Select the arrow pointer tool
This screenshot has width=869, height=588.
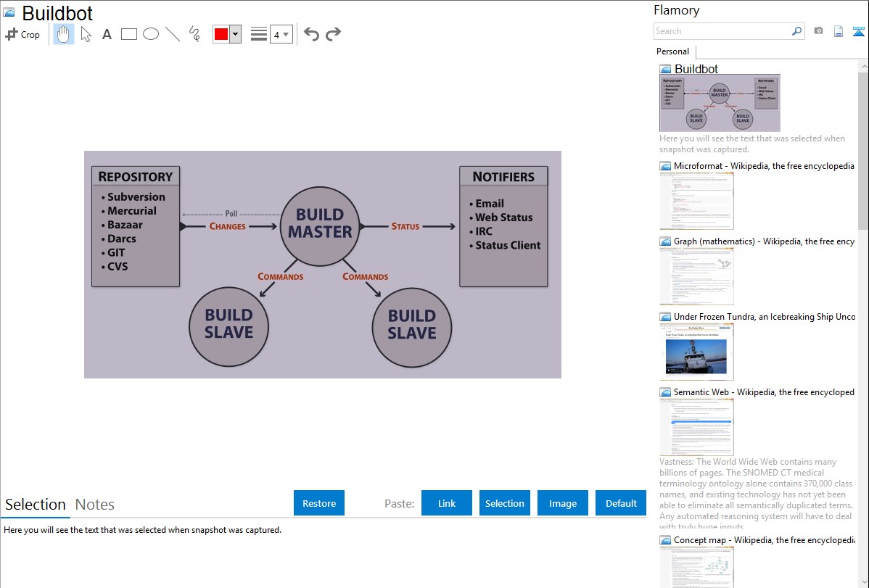[86, 34]
